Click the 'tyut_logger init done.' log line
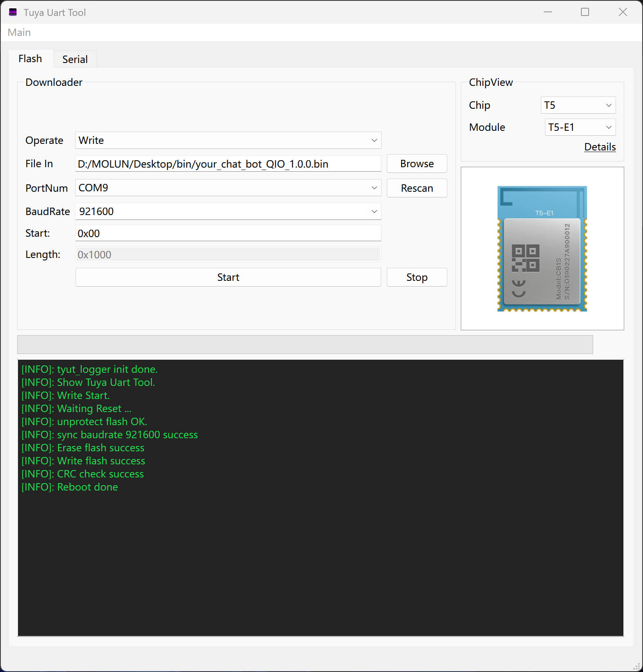Image resolution: width=643 pixels, height=672 pixels. tap(89, 369)
